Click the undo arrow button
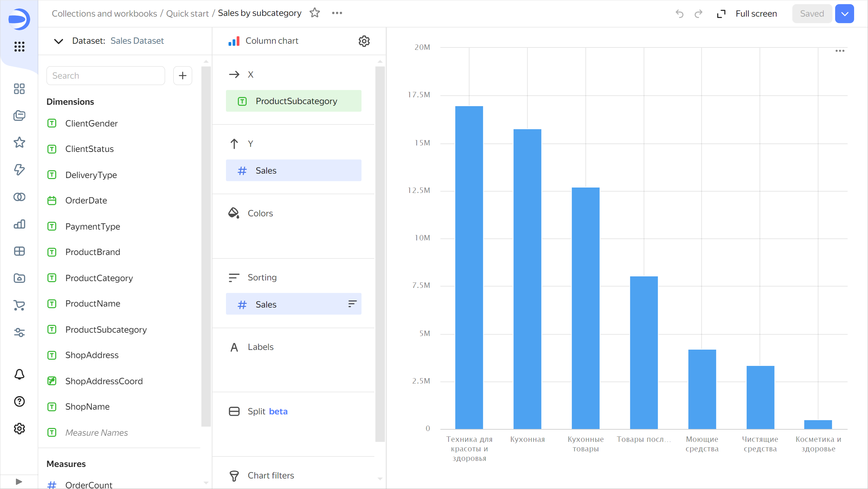The height and width of the screenshot is (489, 868). coord(680,13)
